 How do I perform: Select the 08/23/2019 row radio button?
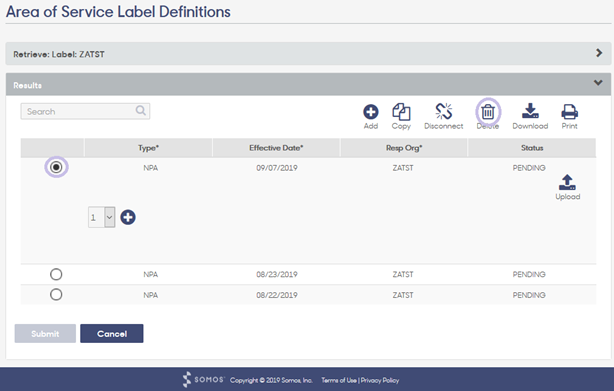[56, 274]
